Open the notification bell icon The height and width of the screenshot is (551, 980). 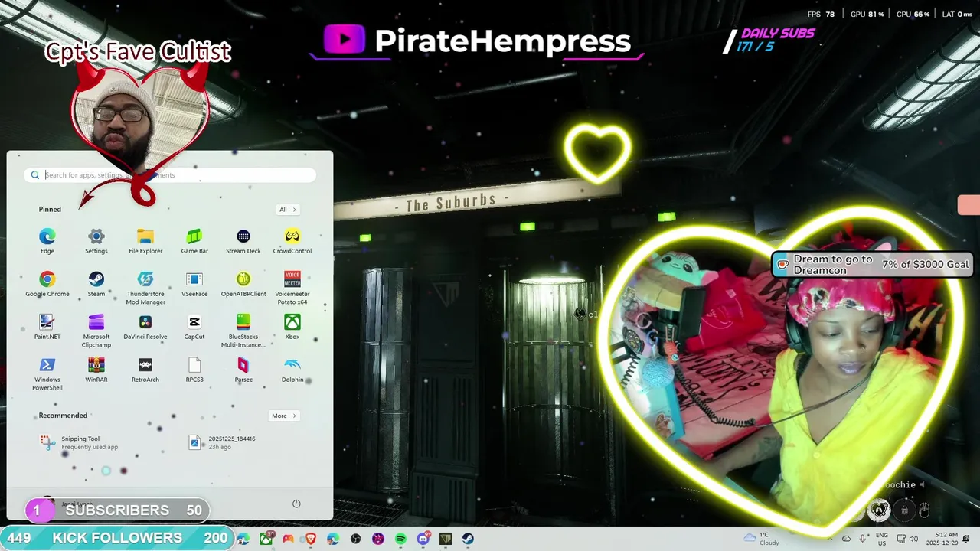[x=966, y=539]
